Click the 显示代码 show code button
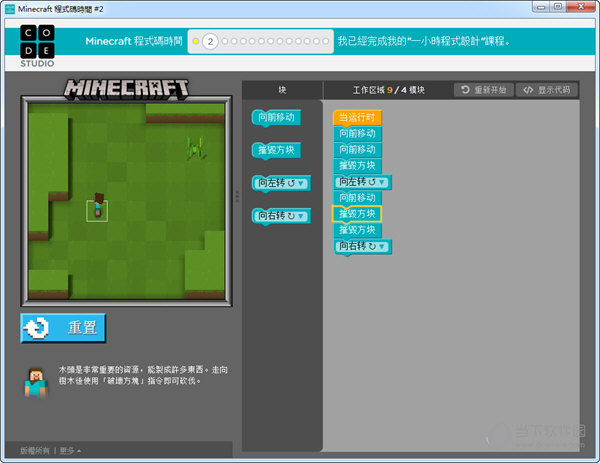The image size is (600, 463). pyautogui.click(x=547, y=90)
